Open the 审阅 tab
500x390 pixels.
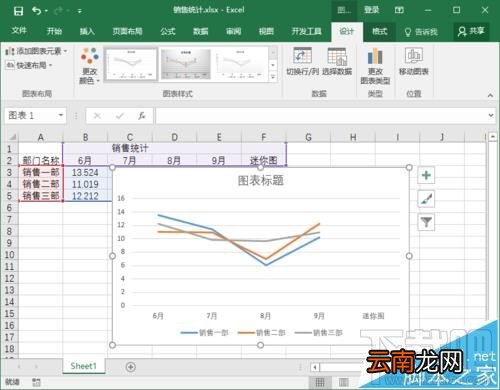[233, 31]
